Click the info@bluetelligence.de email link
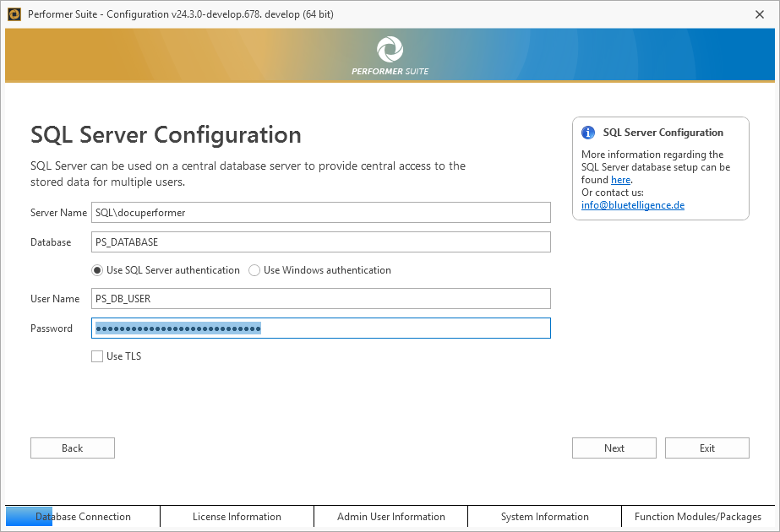Viewport: 780px width, 532px height. click(632, 205)
